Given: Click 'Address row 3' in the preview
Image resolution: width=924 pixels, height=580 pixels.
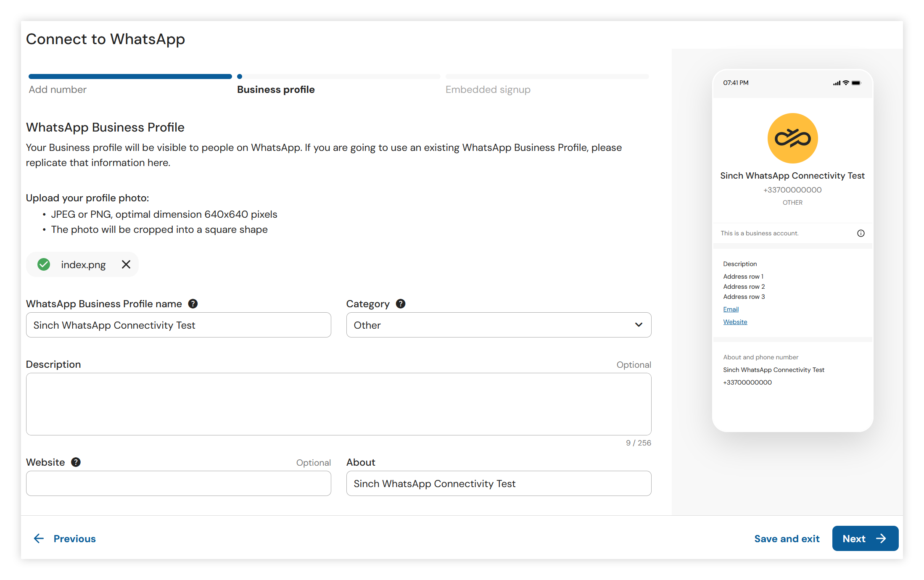Looking at the screenshot, I should [744, 297].
